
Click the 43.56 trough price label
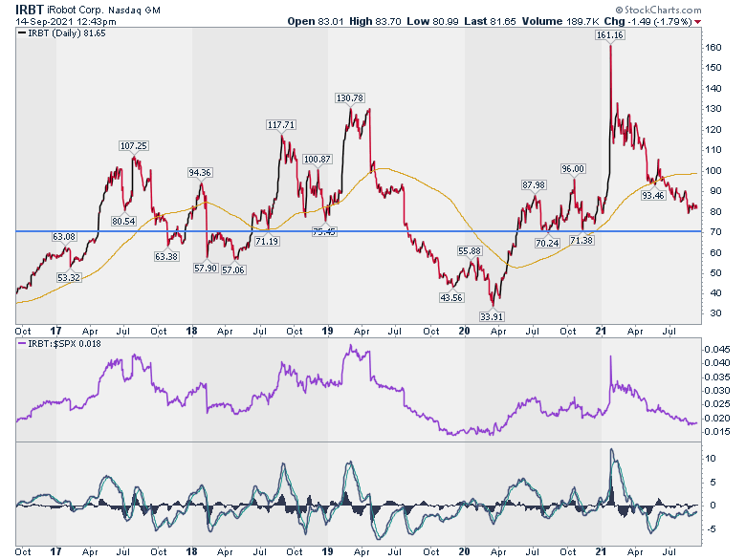click(451, 298)
